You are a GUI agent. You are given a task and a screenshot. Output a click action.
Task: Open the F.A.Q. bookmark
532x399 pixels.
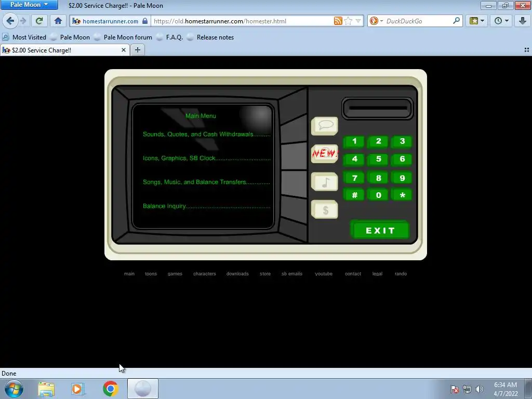coord(170,37)
